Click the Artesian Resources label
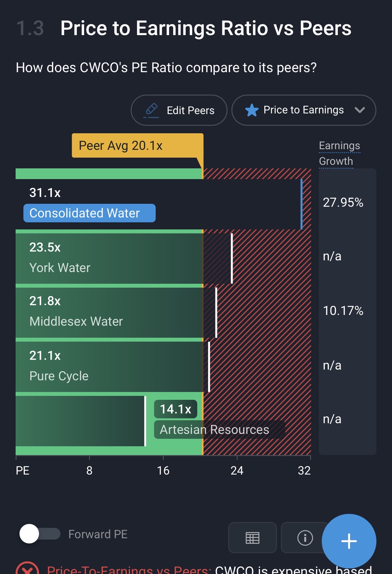The height and width of the screenshot is (574, 392). coord(215,430)
